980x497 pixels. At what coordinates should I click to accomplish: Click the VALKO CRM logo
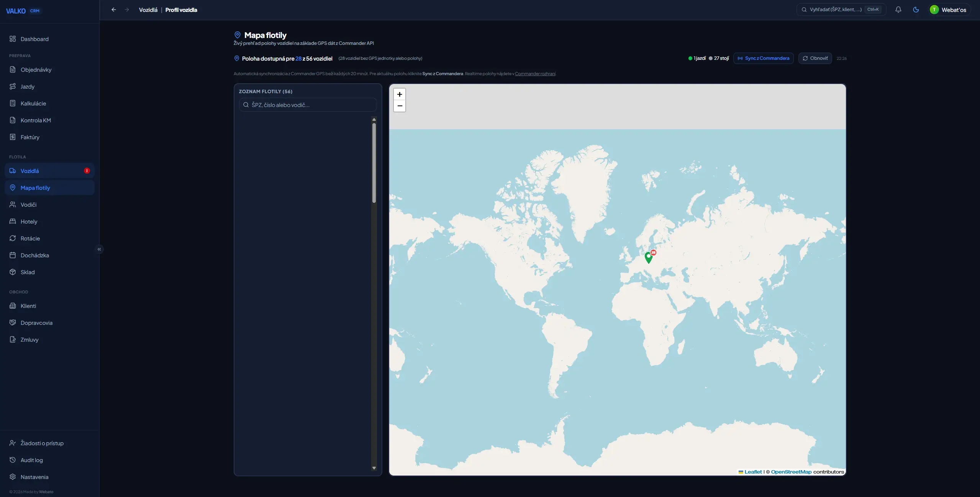23,11
